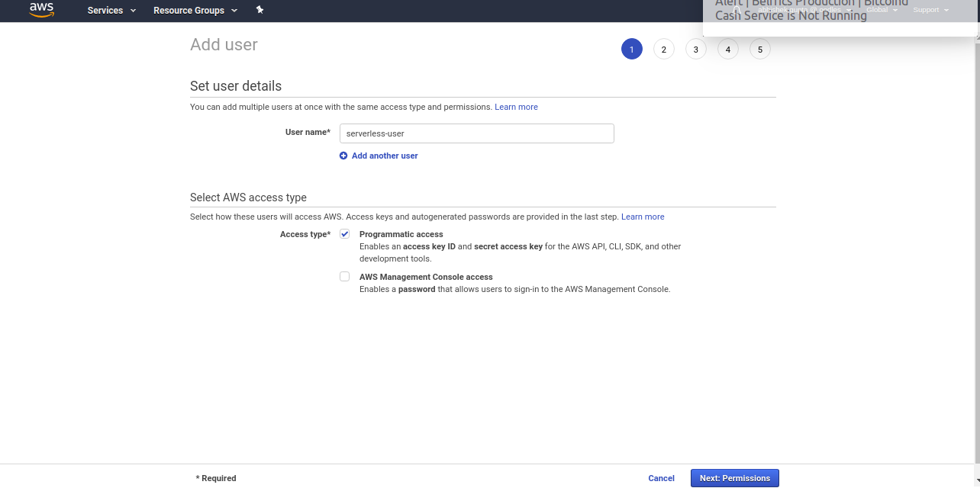Viewport: 980px width, 488px height.
Task: Click the Access type* label
Action: (x=305, y=234)
